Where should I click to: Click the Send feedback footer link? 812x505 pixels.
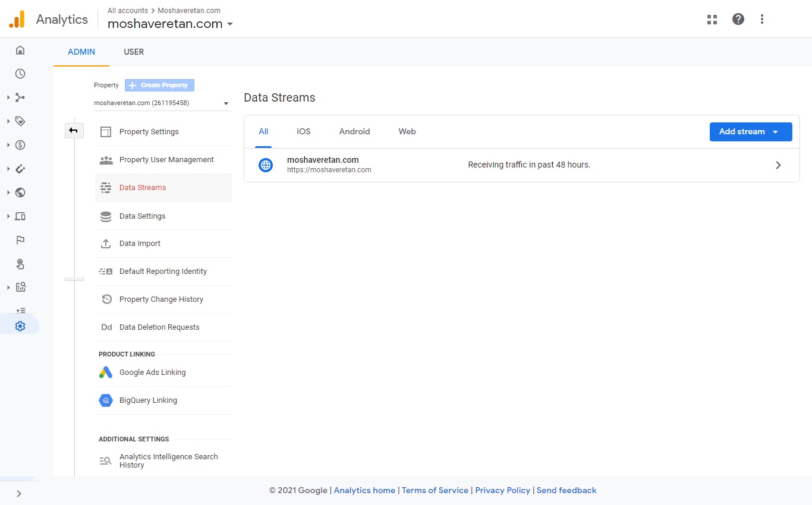point(566,490)
